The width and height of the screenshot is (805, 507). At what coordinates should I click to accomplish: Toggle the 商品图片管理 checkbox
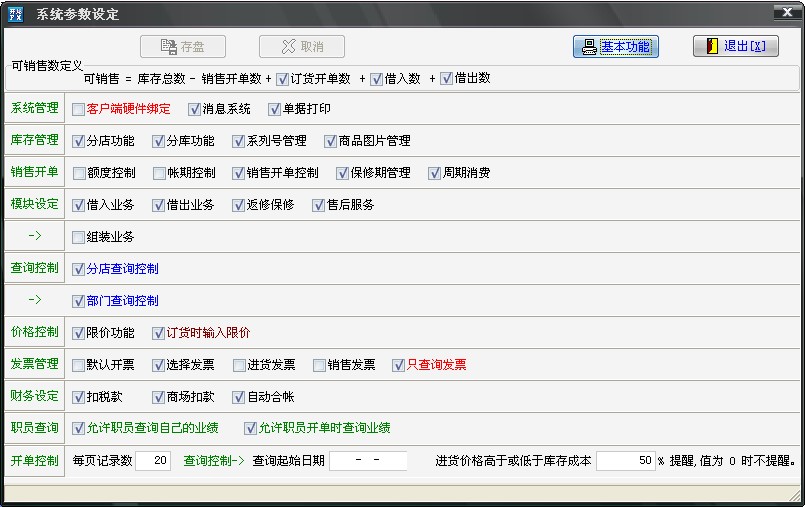[330, 141]
